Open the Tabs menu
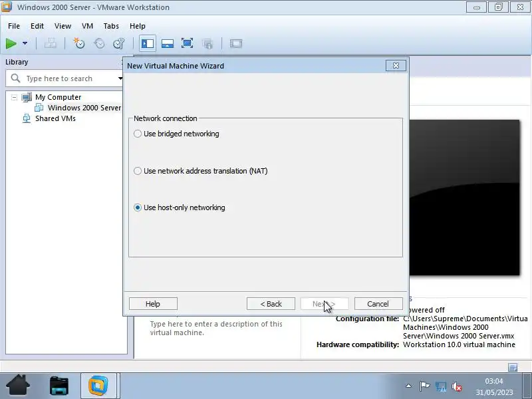The image size is (532, 399). [x=111, y=26]
